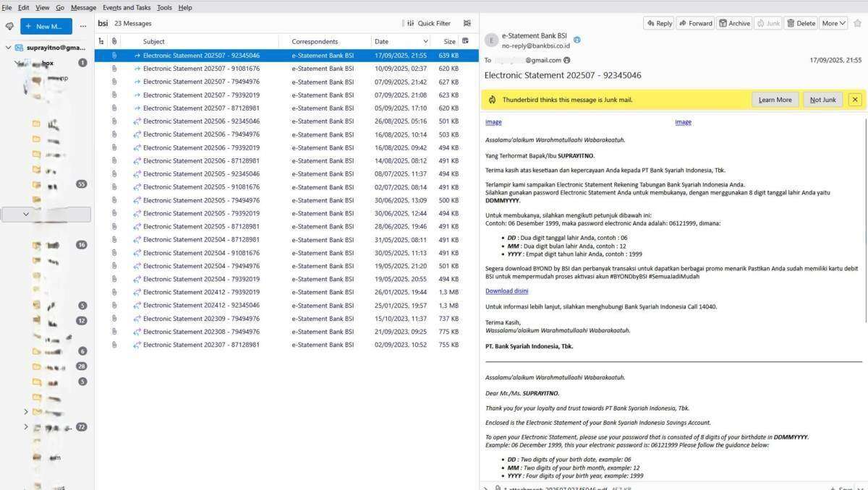The width and height of the screenshot is (868, 490).
Task: Dismiss the junk mail notification bar
Action: pos(854,100)
